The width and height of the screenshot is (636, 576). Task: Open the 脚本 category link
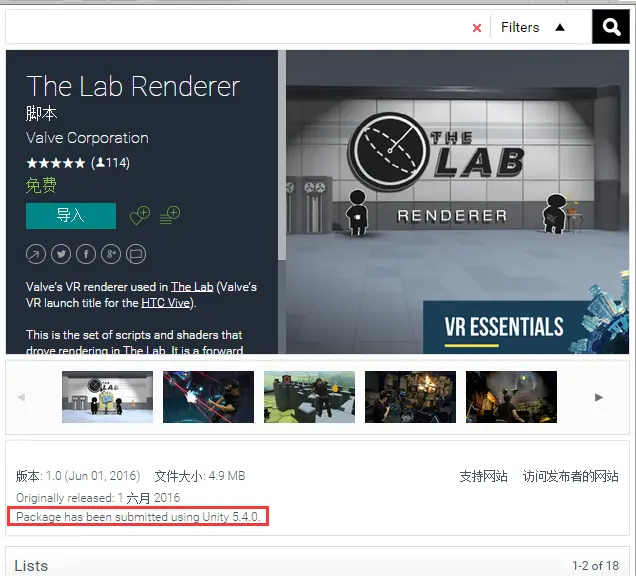click(41, 113)
